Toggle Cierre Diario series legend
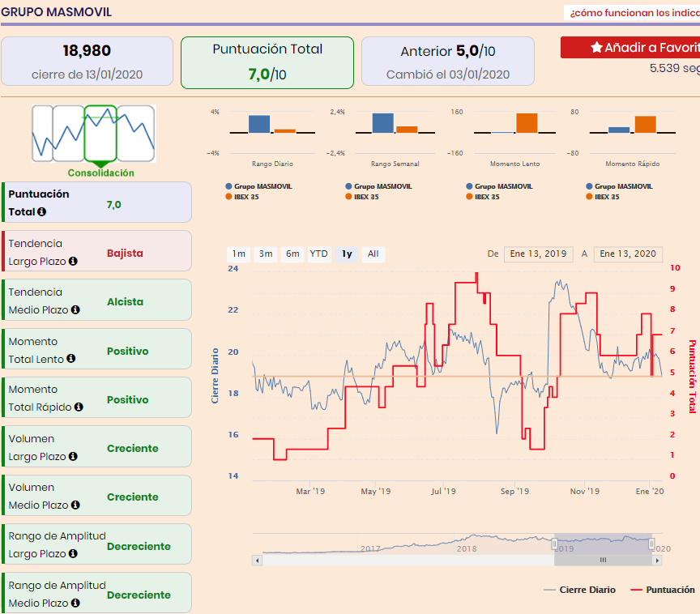The image size is (700, 614). click(x=579, y=590)
